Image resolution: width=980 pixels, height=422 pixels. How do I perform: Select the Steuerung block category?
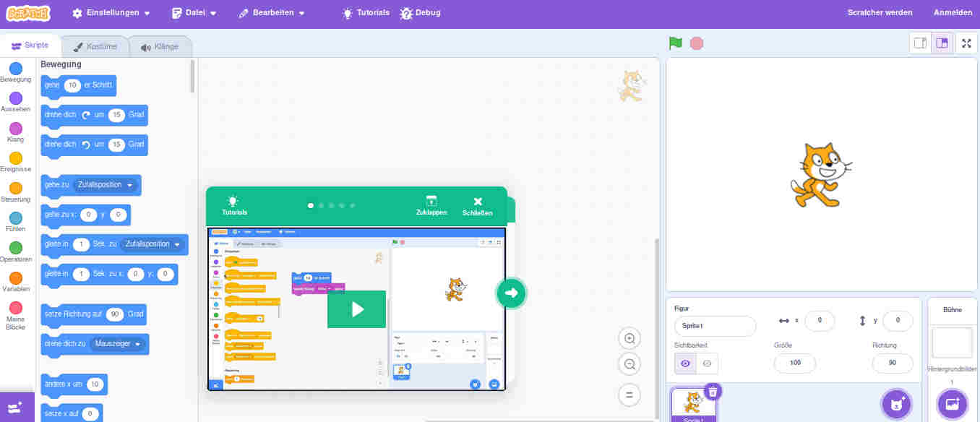[15, 193]
